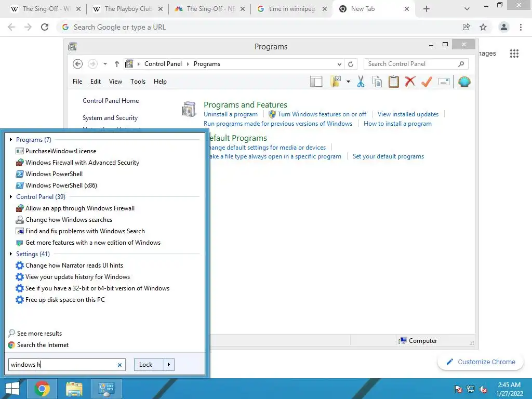Switch to the time in winnipeg tab

click(291, 9)
